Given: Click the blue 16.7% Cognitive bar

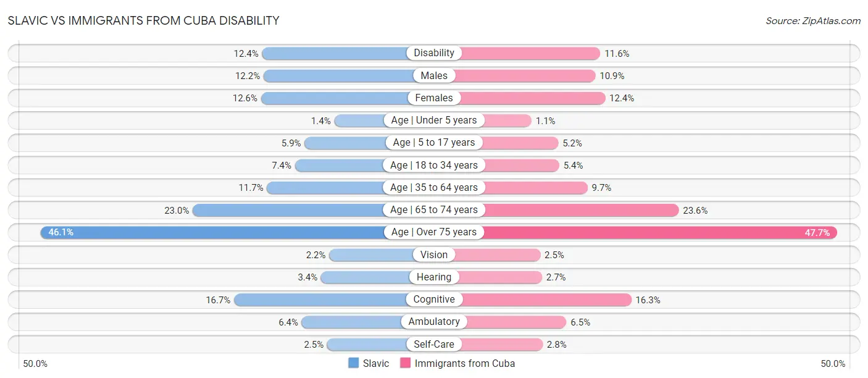Looking at the screenshot, I should pos(320,300).
